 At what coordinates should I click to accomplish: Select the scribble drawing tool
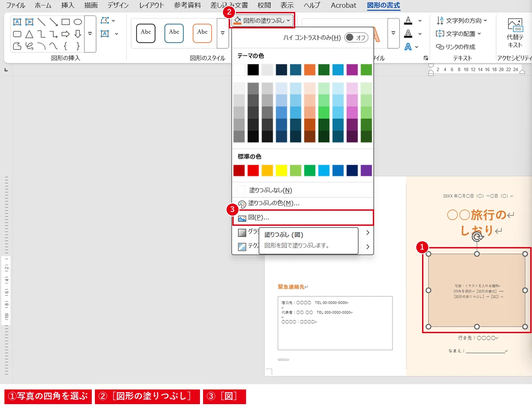(x=29, y=46)
